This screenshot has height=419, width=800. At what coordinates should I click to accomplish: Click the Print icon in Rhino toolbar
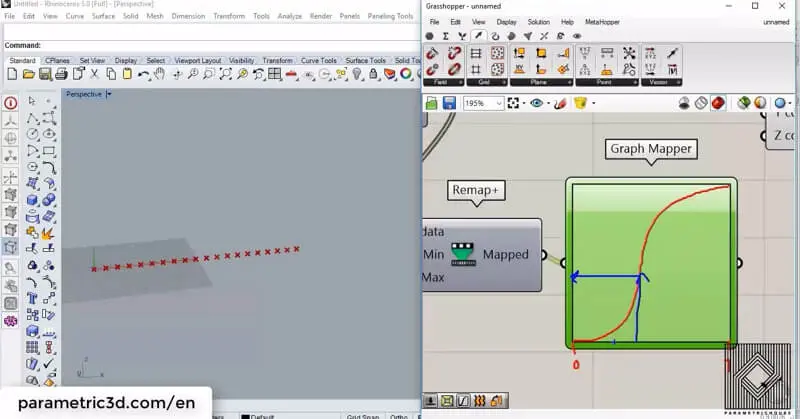62,74
